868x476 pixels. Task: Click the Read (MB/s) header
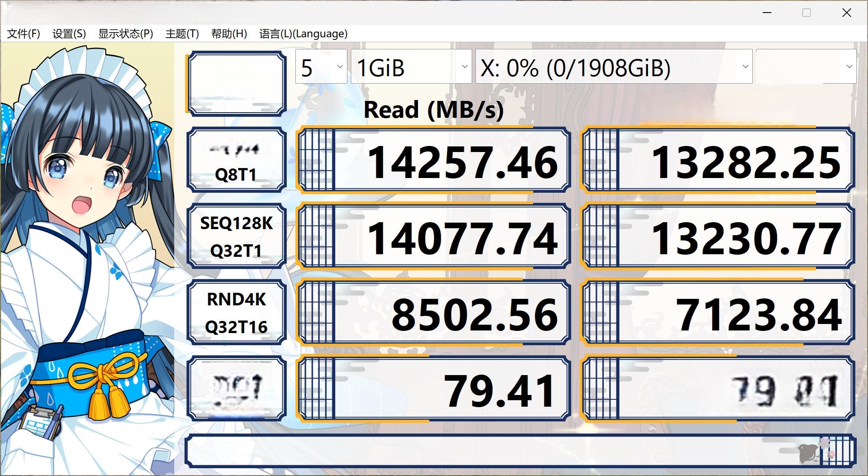(x=434, y=110)
